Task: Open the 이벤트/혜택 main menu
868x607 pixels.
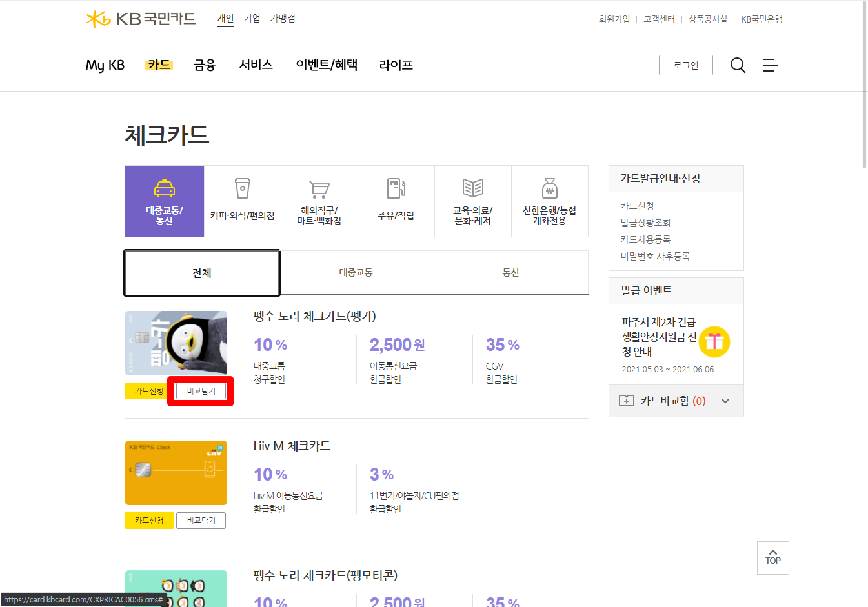Action: pyautogui.click(x=327, y=65)
